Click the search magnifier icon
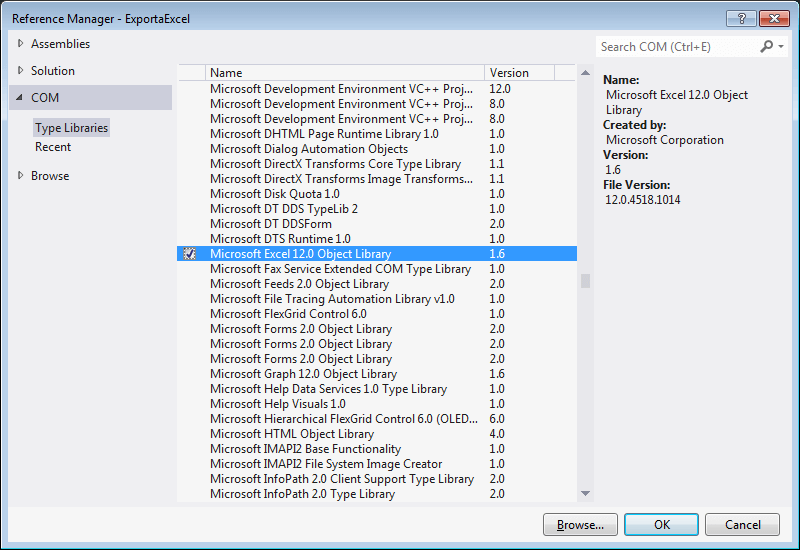This screenshot has height=550, width=800. click(x=766, y=46)
